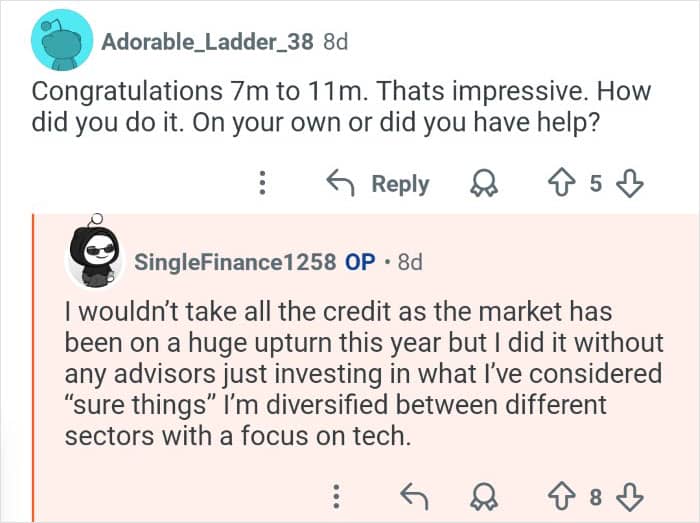The width and height of the screenshot is (700, 523).
Task: Click the 8d timestamp on OP's reply
Action: pos(410,262)
